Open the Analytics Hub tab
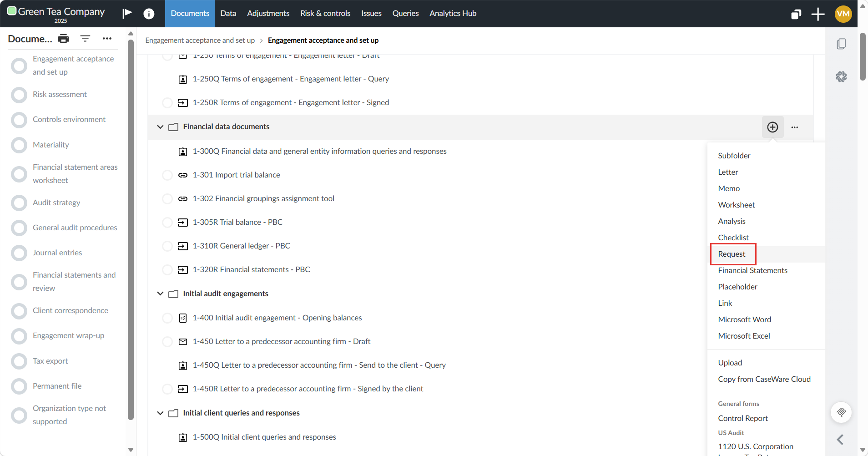Viewport: 868px width, 456px height. point(453,13)
